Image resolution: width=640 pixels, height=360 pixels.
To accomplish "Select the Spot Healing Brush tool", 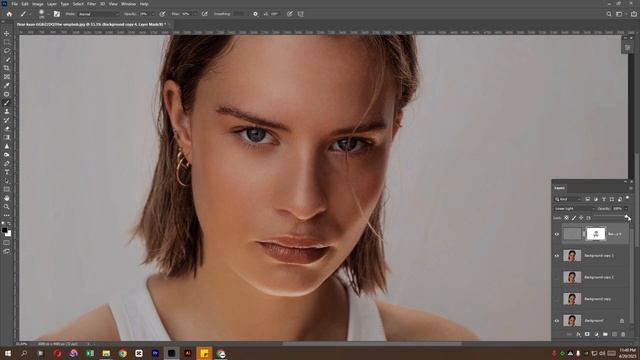I will pos(7,94).
